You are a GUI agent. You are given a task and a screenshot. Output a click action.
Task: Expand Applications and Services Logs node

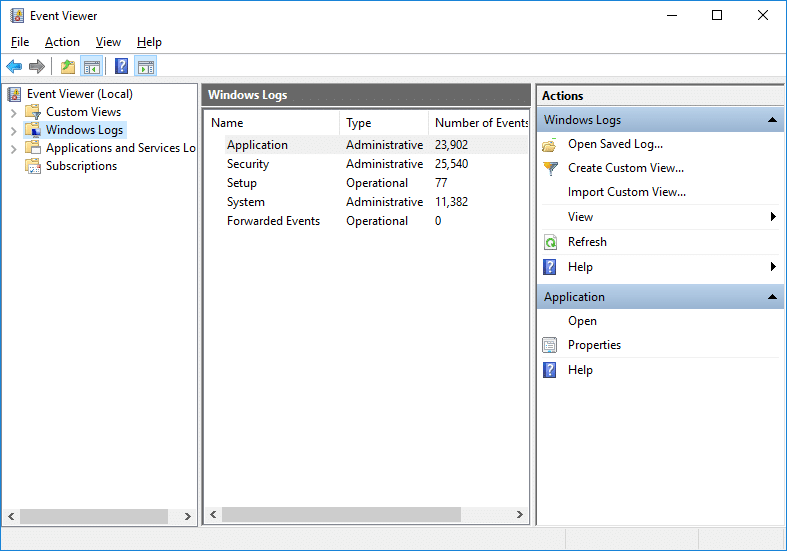(x=13, y=148)
